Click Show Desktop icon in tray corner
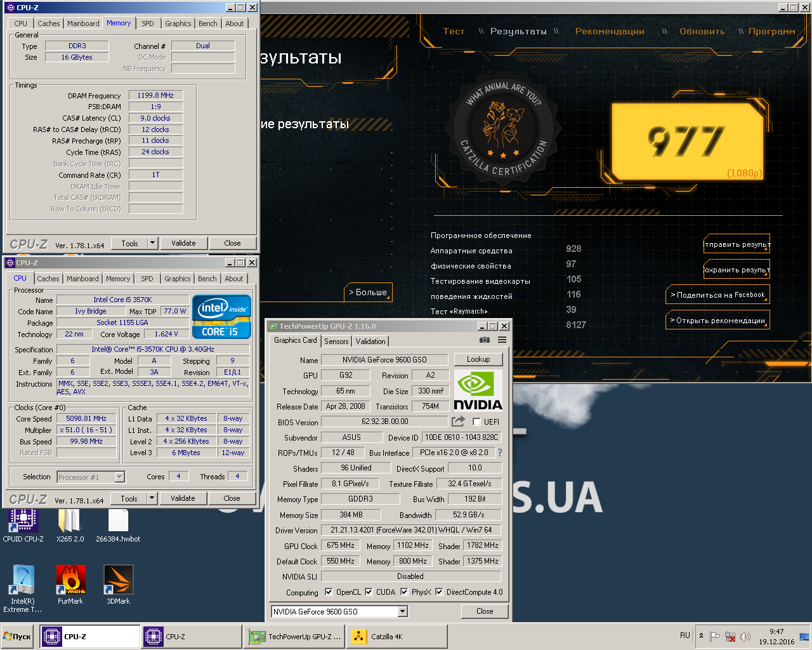Viewport: 812px width, 650px height. (x=804, y=637)
